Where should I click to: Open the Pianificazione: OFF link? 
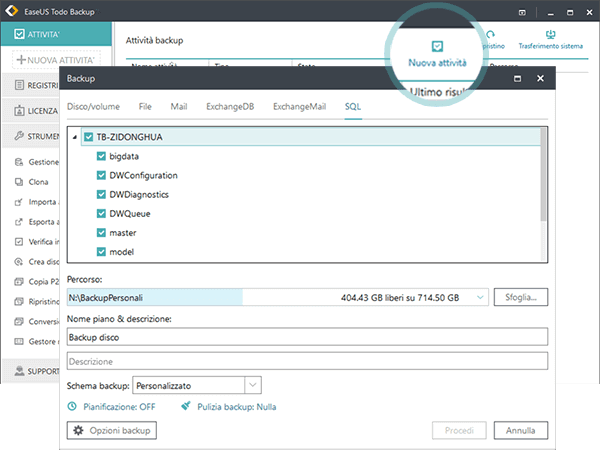click(119, 406)
